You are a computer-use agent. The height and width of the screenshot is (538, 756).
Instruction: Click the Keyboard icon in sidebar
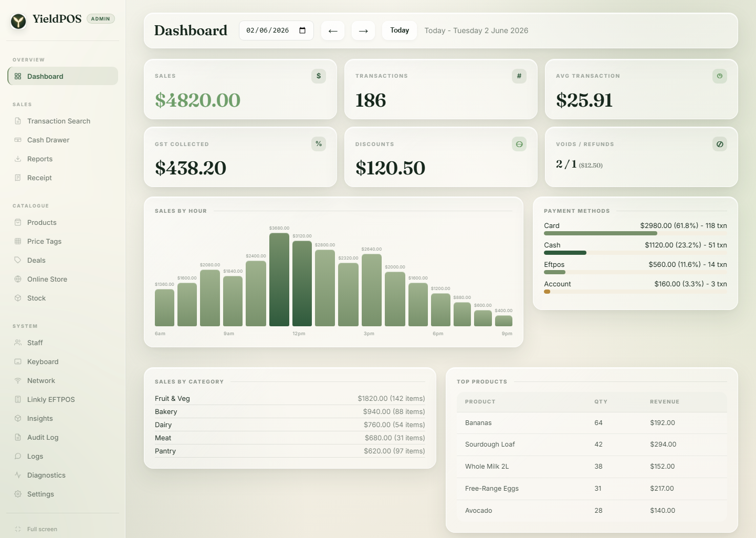pos(18,361)
